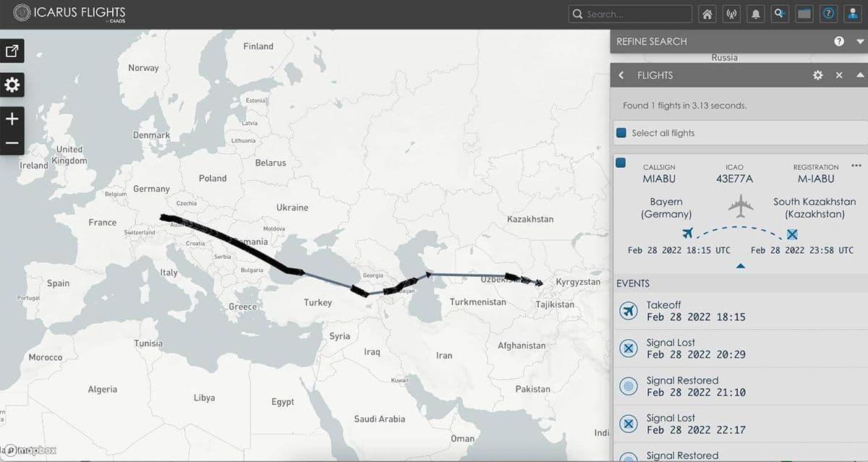Open the MIABU flight three-dots menu
The width and height of the screenshot is (868, 462).
(x=856, y=166)
